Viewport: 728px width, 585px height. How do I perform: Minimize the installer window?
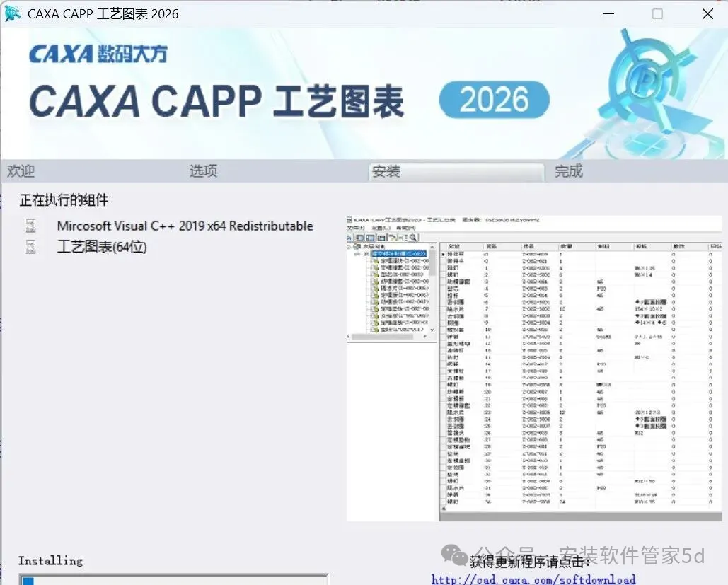608,14
